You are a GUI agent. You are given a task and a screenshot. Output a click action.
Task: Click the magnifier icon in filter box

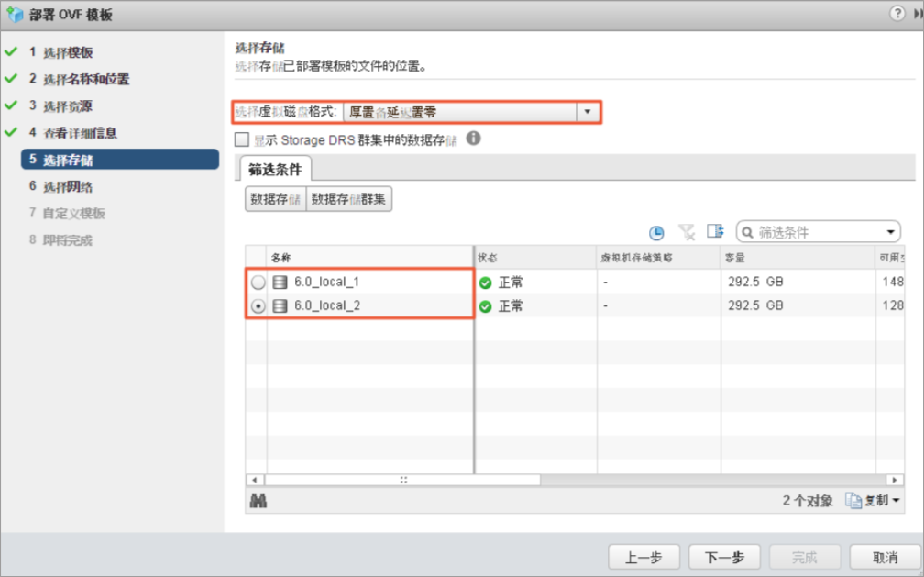(x=747, y=232)
